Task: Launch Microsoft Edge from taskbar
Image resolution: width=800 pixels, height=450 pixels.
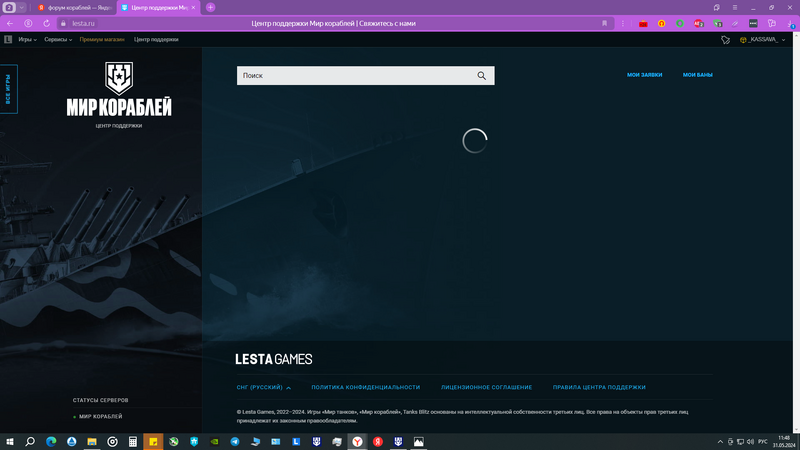Action: (x=51, y=442)
